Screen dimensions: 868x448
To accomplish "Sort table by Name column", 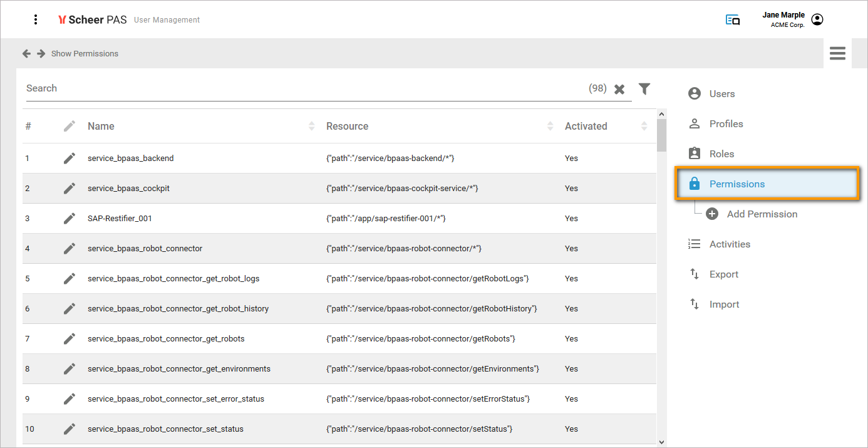I will (311, 126).
